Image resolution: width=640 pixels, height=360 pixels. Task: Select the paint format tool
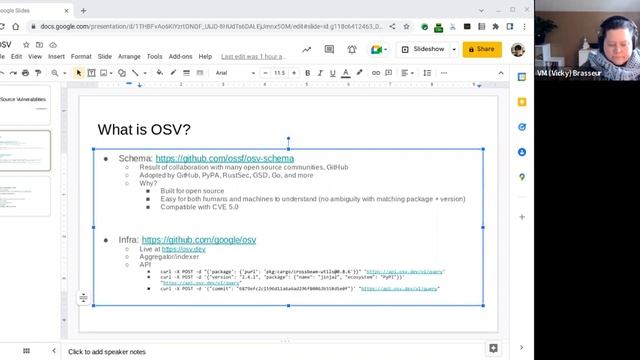(x=38, y=73)
